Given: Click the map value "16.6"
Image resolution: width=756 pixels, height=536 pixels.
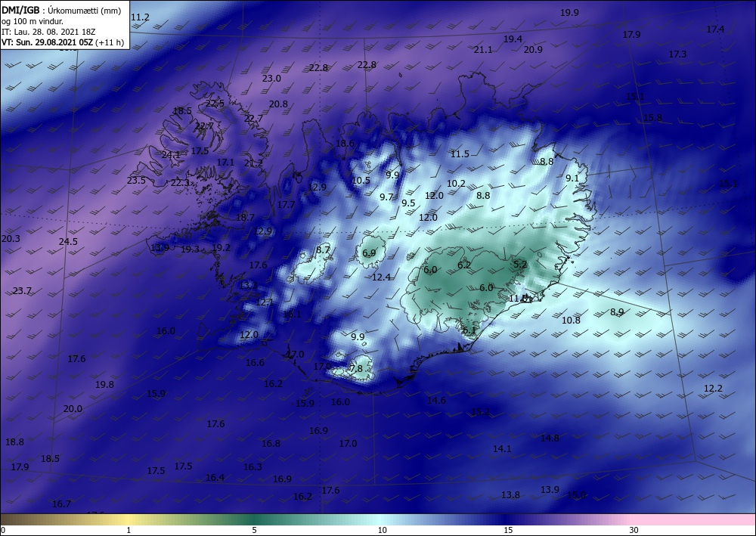Looking at the screenshot, I should [x=255, y=362].
